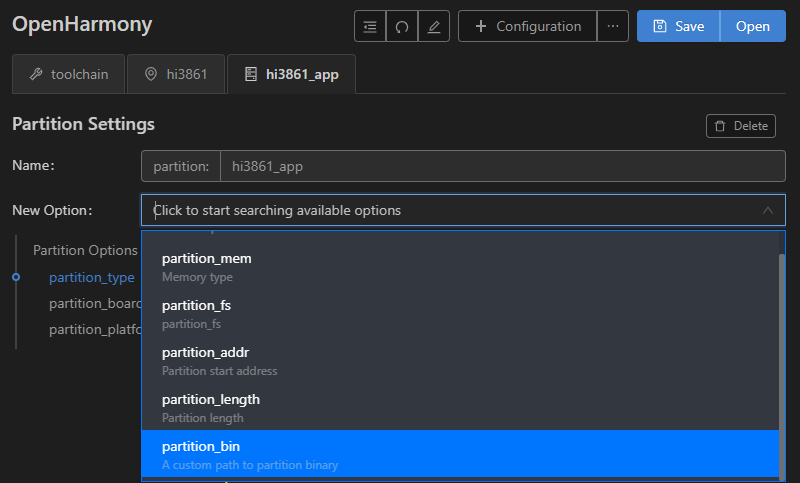Click the dropdown list scrollbar
This screenshot has height=483, width=800.
pyautogui.click(x=782, y=365)
